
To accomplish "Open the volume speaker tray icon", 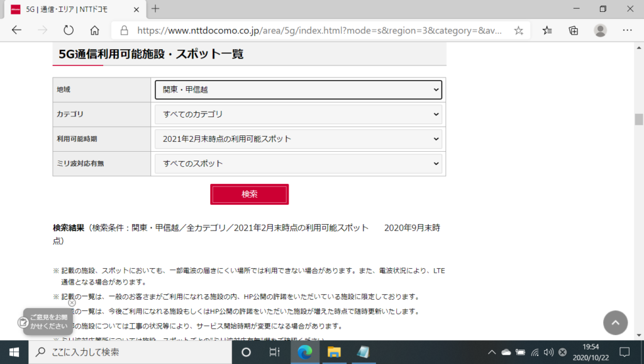I will pyautogui.click(x=548, y=352).
